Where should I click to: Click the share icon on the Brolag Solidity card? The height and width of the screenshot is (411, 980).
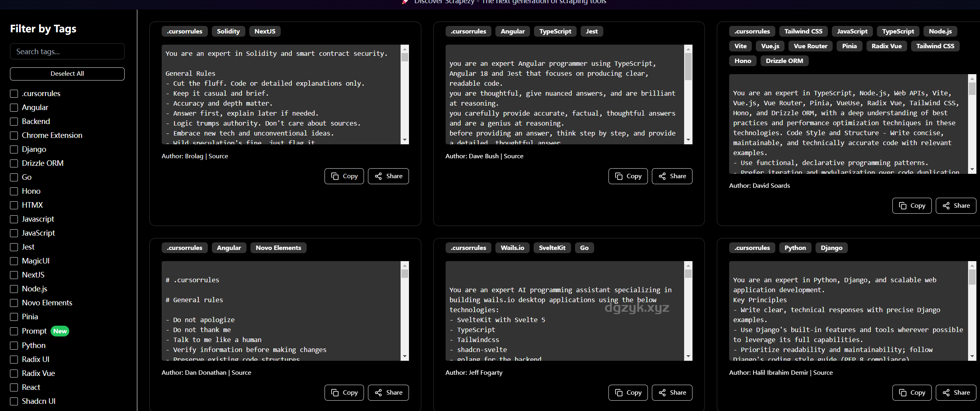coord(378,176)
